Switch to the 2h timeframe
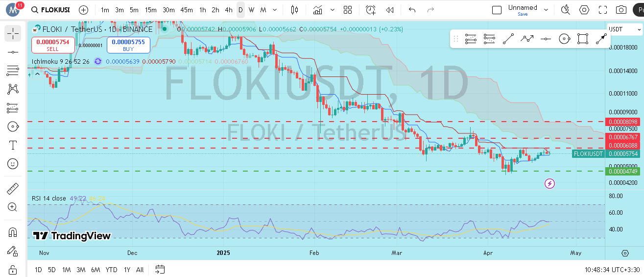The image size is (644, 277). click(x=215, y=10)
